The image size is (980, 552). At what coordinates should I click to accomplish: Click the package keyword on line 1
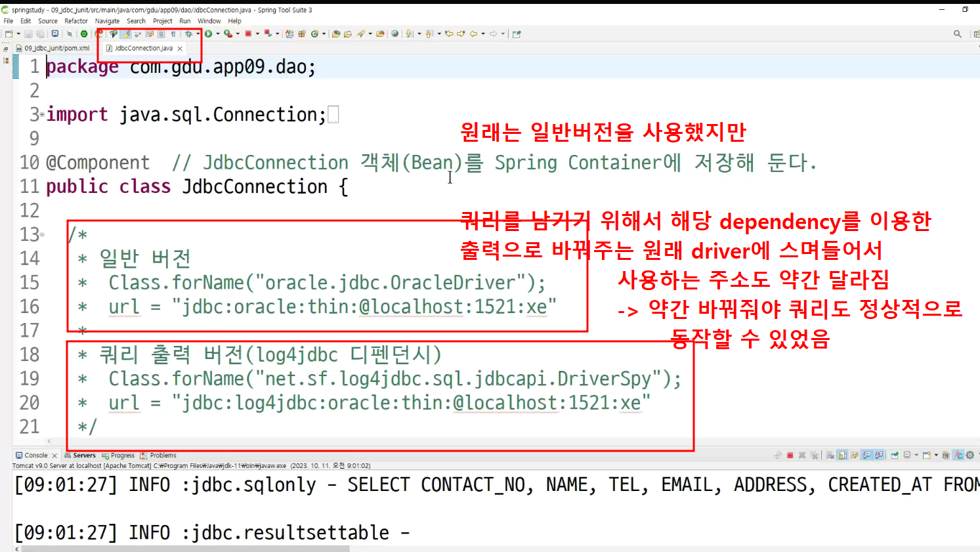(x=82, y=67)
